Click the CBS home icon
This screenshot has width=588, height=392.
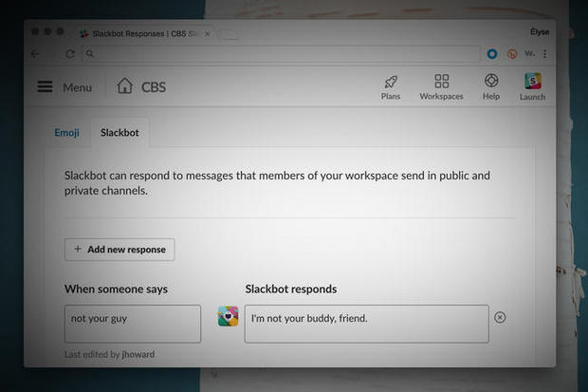click(124, 85)
